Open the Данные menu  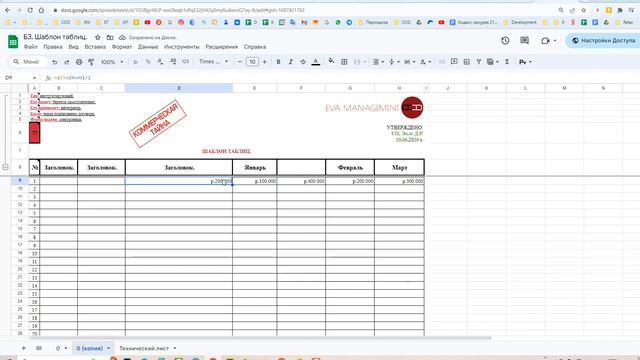148,47
